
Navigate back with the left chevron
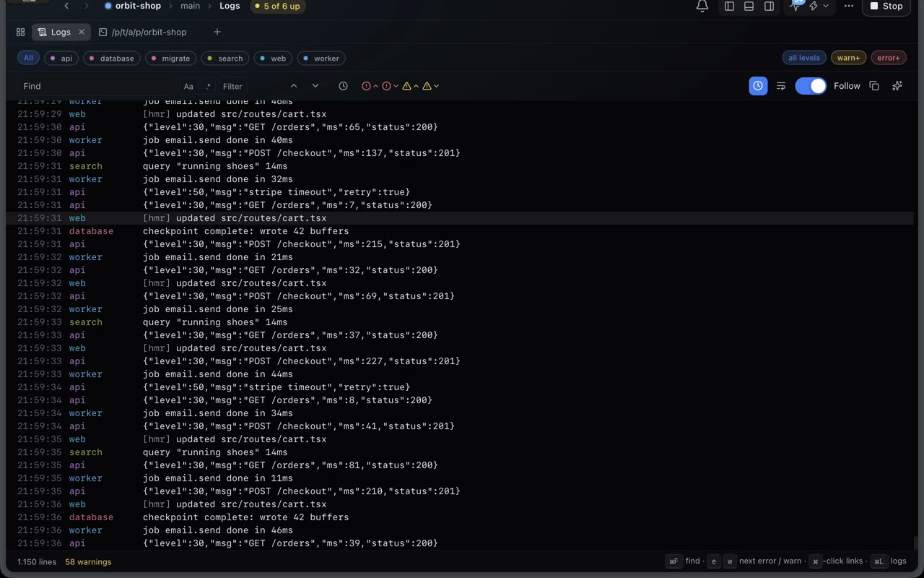[66, 6]
